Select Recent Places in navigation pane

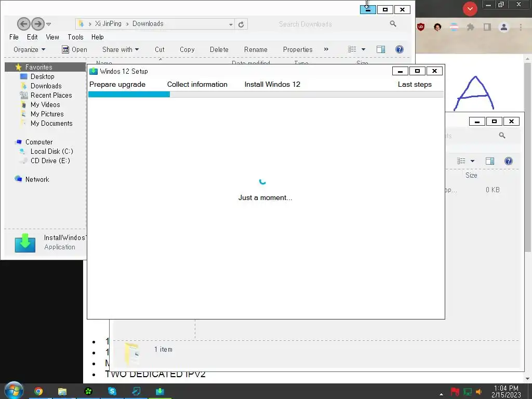tap(51, 96)
